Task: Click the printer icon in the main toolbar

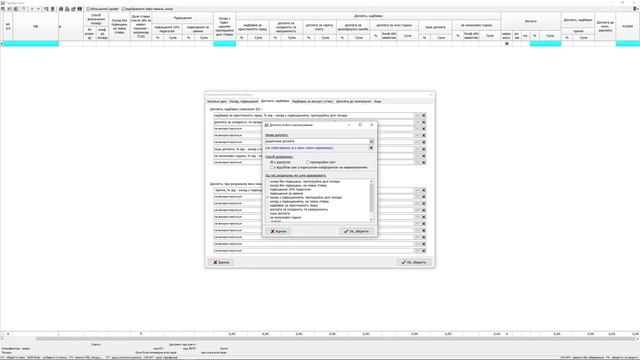Action: coord(61,9)
